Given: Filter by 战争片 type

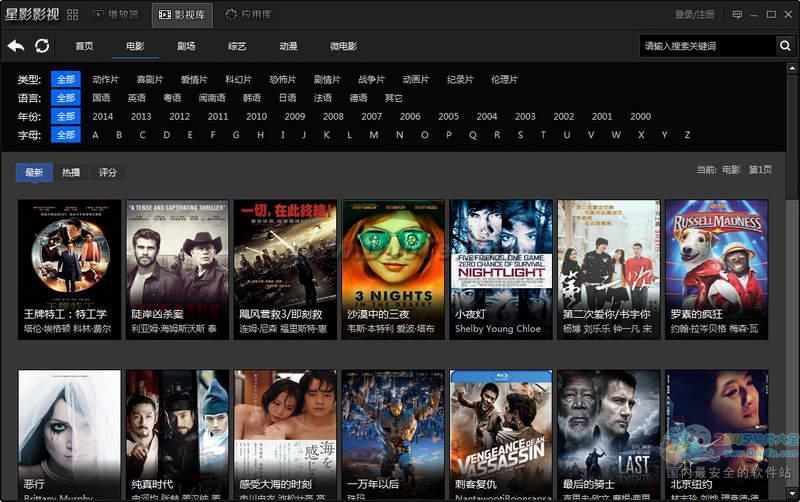Looking at the screenshot, I should [x=371, y=79].
